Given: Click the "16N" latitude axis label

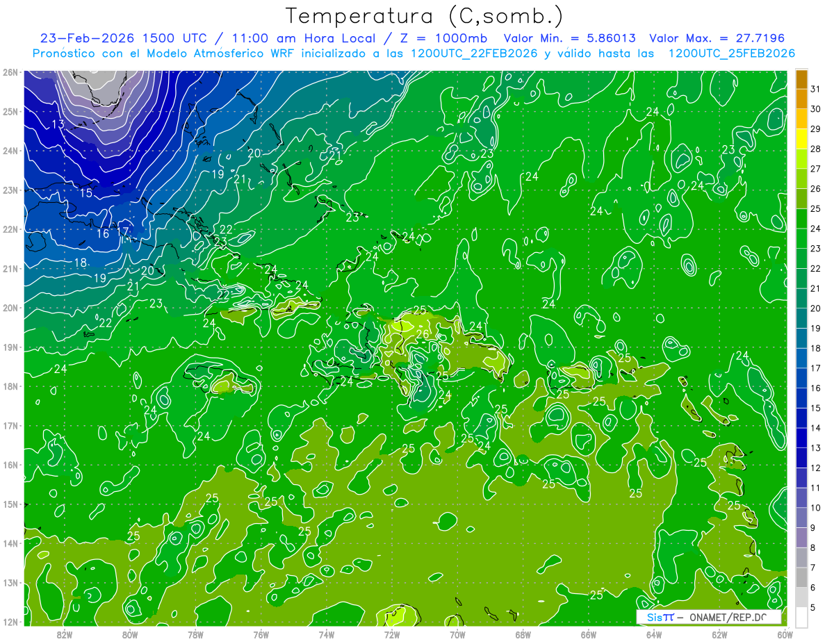Looking at the screenshot, I should tap(10, 465).
